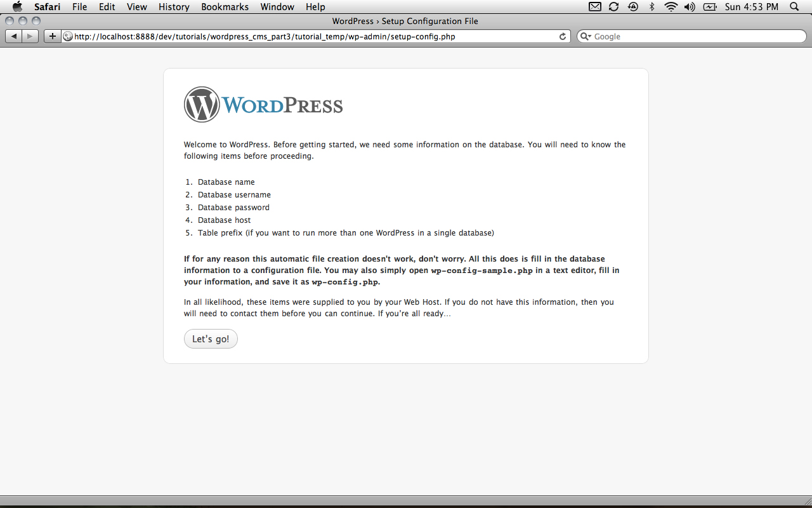812x508 pixels.
Task: Focus the Google search field
Action: pyautogui.click(x=691, y=37)
